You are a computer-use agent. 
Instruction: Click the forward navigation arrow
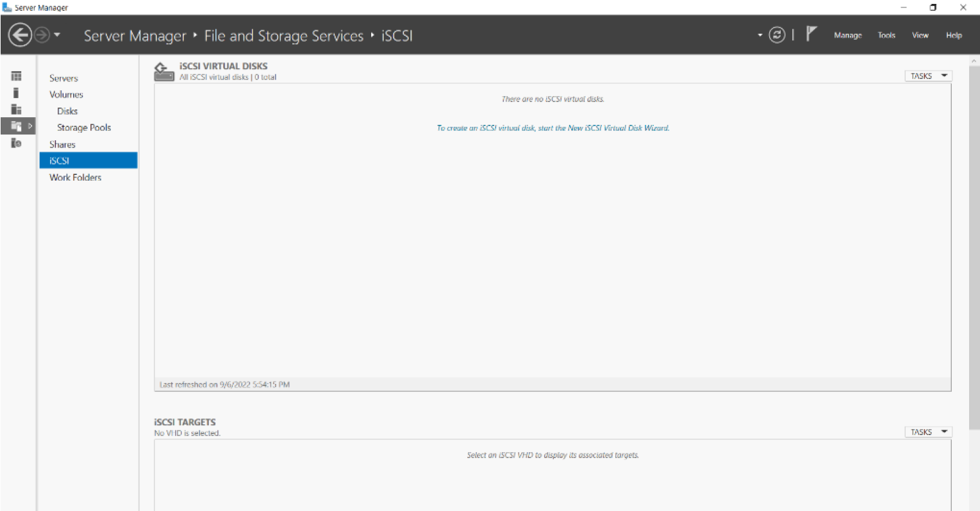point(42,35)
